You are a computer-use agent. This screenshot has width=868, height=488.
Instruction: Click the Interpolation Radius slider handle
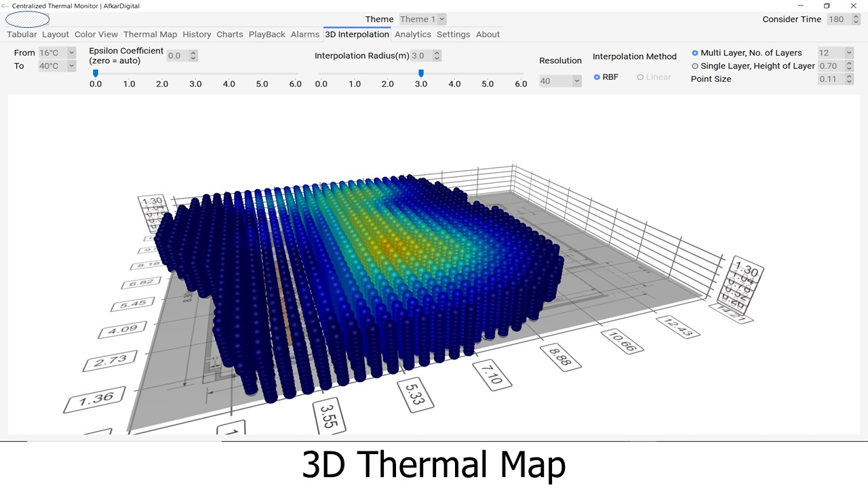pos(421,73)
